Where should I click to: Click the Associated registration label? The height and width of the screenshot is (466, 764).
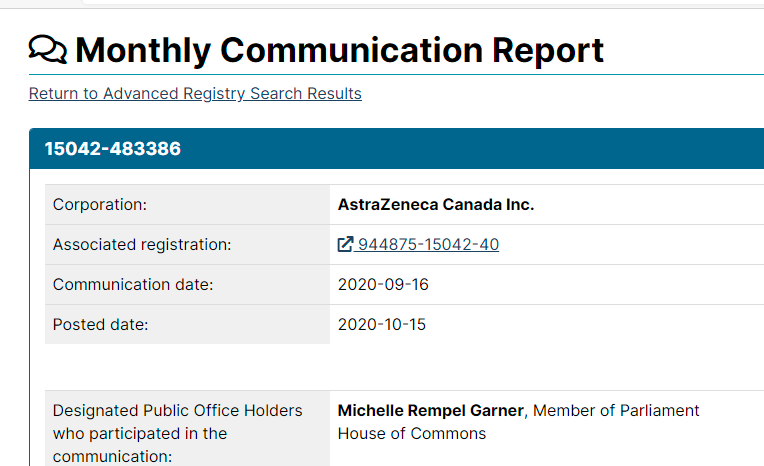point(142,245)
